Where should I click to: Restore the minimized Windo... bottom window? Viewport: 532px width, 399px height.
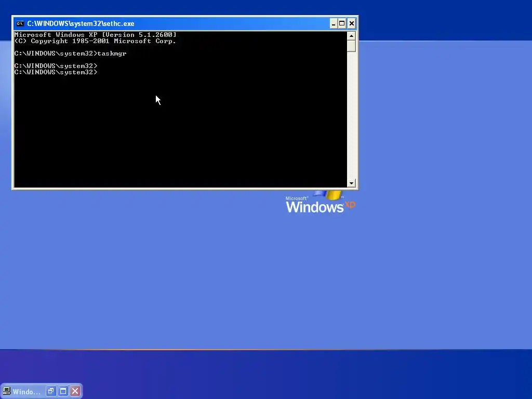click(x=51, y=391)
